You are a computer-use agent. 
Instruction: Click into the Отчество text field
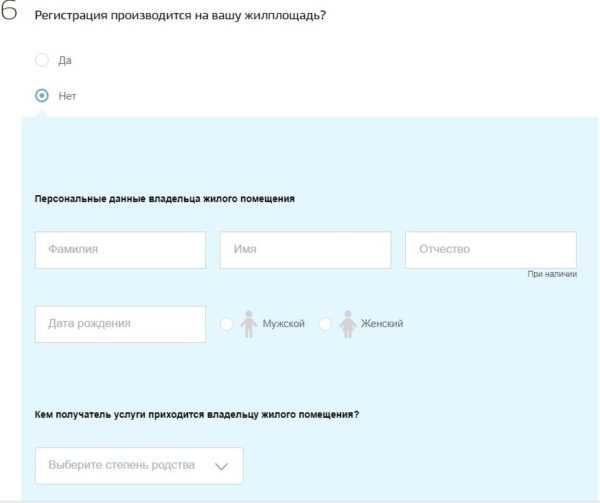[490, 250]
